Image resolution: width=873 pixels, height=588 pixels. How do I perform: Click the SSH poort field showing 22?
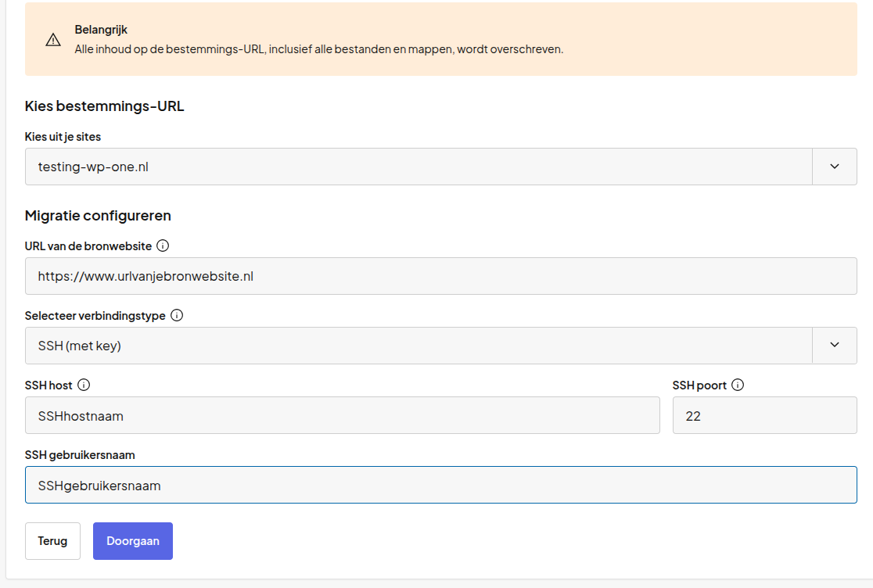[x=764, y=415]
